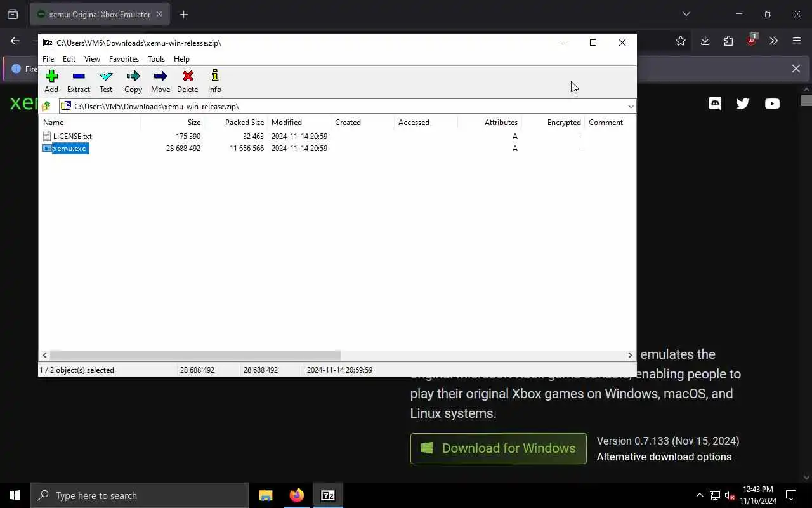Image resolution: width=812 pixels, height=508 pixels.
Task: Open xemu YouTube link icon
Action: 772,104
